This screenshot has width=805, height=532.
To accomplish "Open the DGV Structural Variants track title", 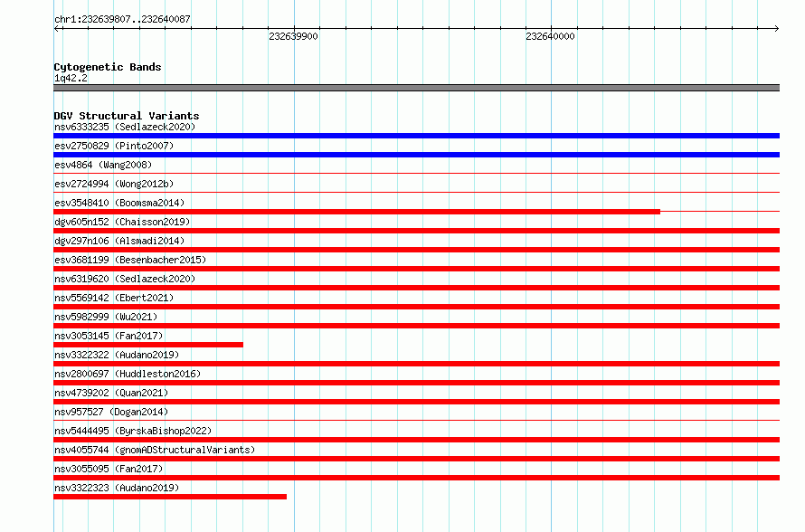I will pyautogui.click(x=127, y=116).
